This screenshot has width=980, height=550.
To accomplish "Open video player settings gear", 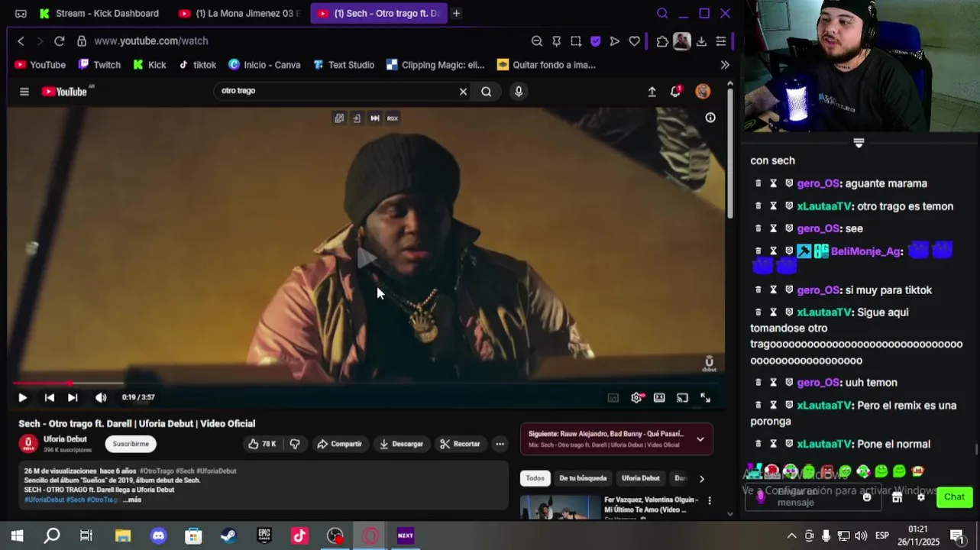I will point(636,397).
